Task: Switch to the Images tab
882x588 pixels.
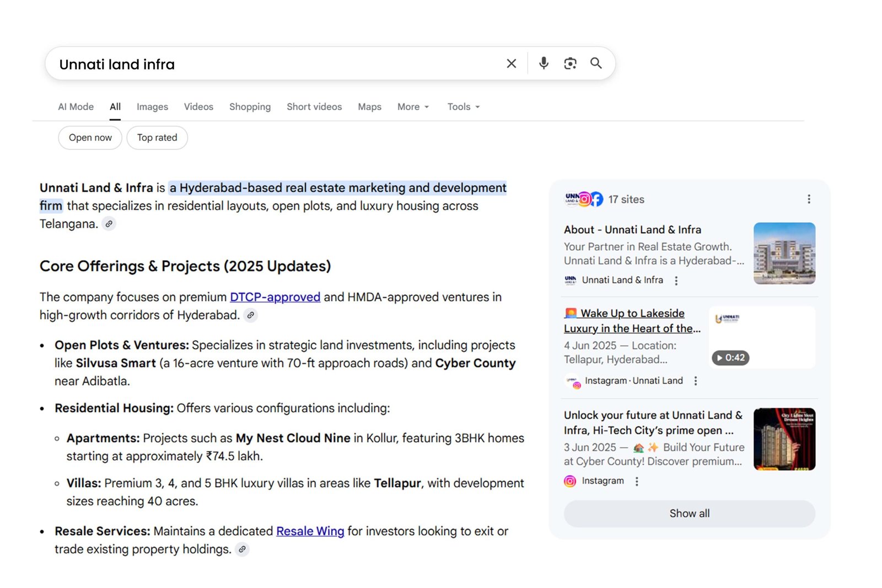Action: tap(152, 106)
